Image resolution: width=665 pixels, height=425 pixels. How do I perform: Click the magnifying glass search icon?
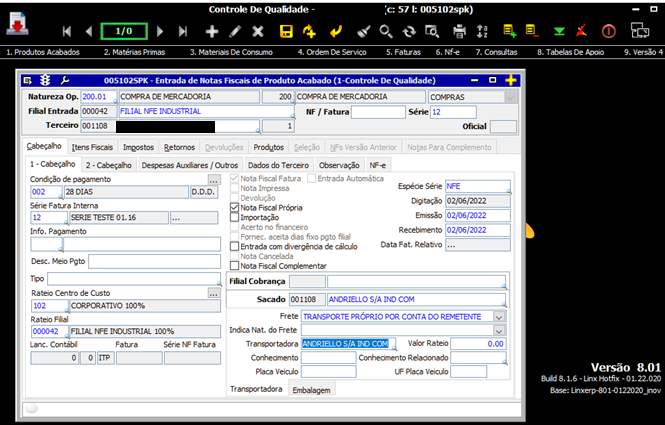(x=386, y=31)
